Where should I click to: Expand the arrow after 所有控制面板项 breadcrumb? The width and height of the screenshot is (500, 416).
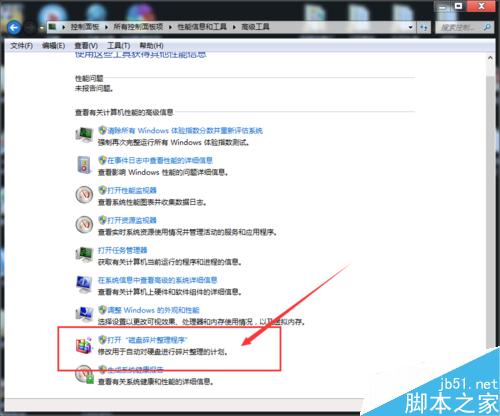[x=170, y=27]
